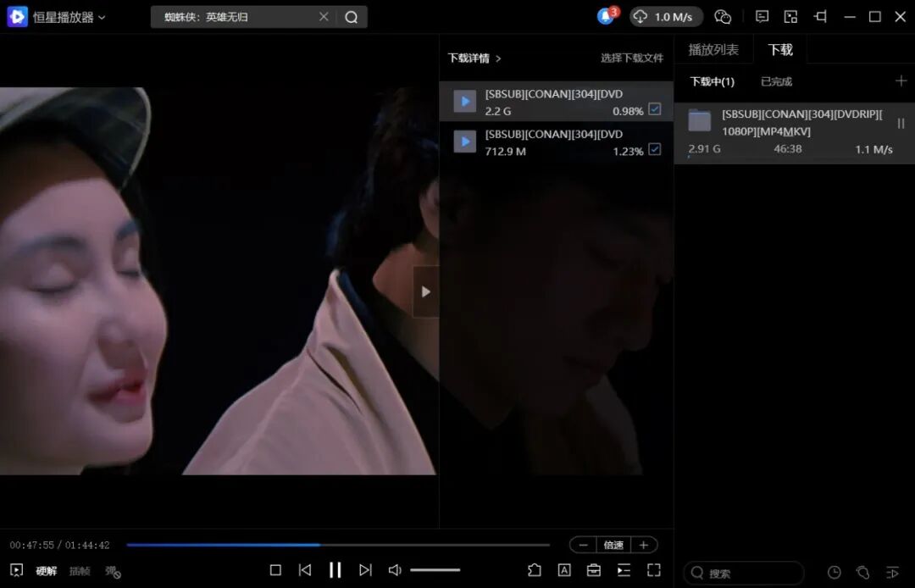Open the list sort icon at bottom right

tap(893, 572)
